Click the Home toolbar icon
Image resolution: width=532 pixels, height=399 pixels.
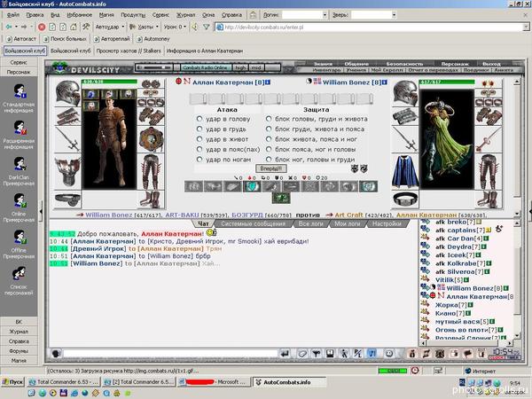pos(74,27)
